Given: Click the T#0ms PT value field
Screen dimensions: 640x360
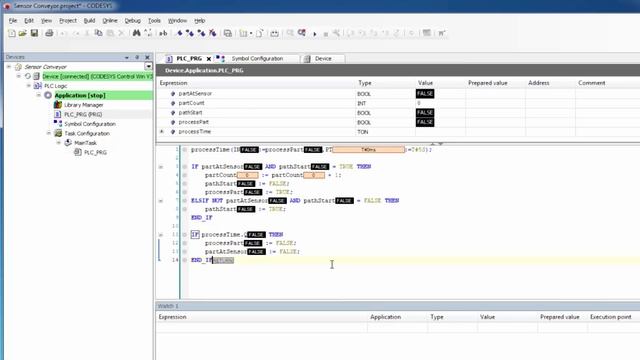Looking at the screenshot, I should point(369,150).
